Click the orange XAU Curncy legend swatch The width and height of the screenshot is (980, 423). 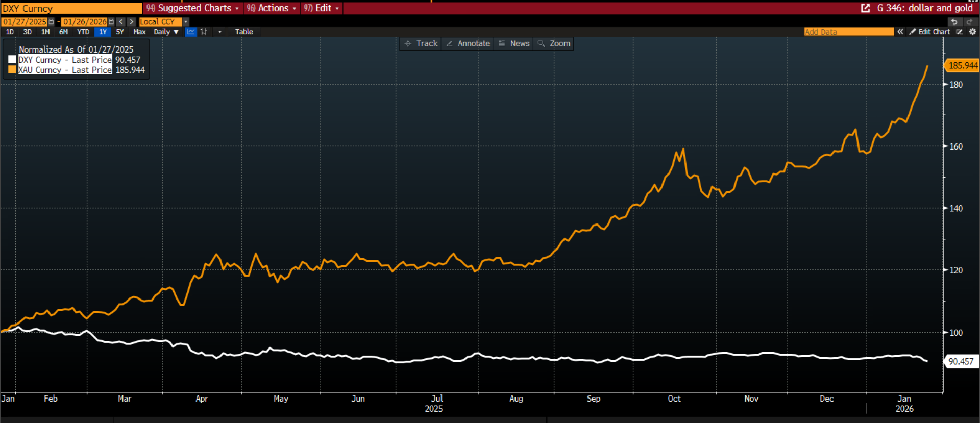coord(12,70)
